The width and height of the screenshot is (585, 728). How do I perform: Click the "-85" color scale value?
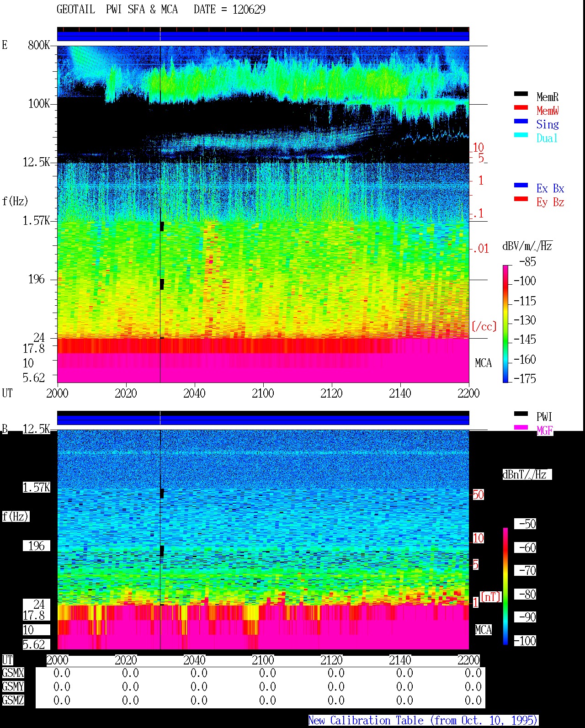tap(527, 262)
